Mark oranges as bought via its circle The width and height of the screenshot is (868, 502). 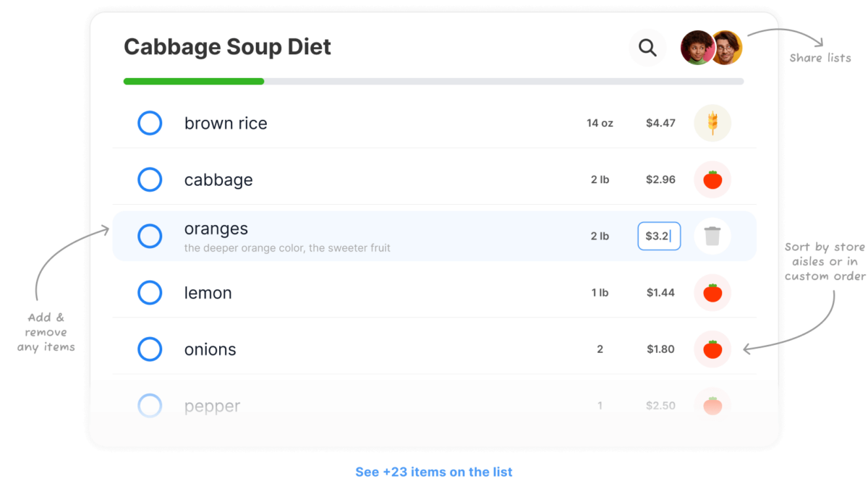pos(150,236)
